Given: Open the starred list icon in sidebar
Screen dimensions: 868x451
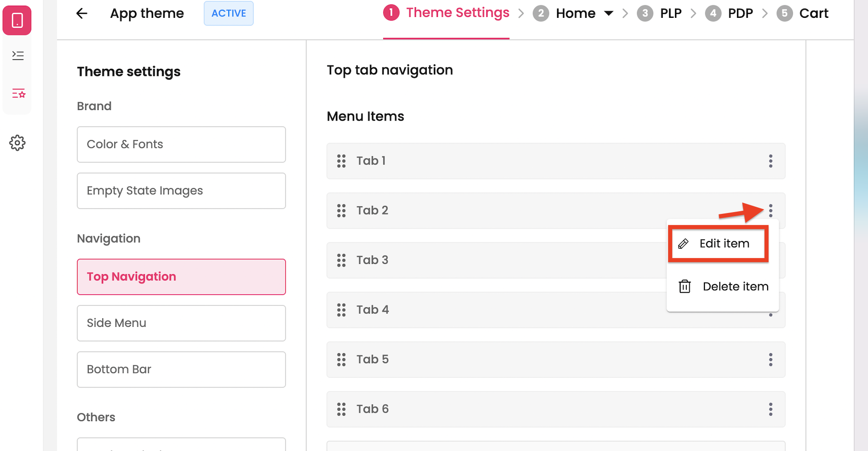Looking at the screenshot, I should [18, 93].
